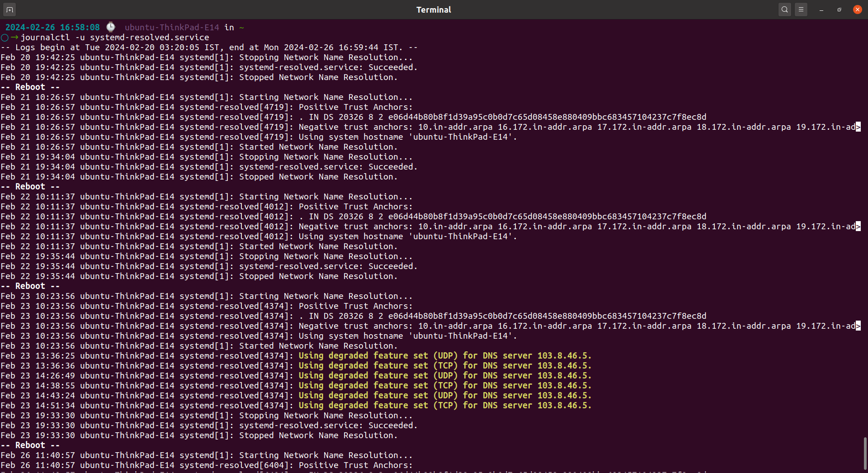Click Feb 23 19:33:30 'Stopping Network Name Resolution...' line

tap(207, 416)
